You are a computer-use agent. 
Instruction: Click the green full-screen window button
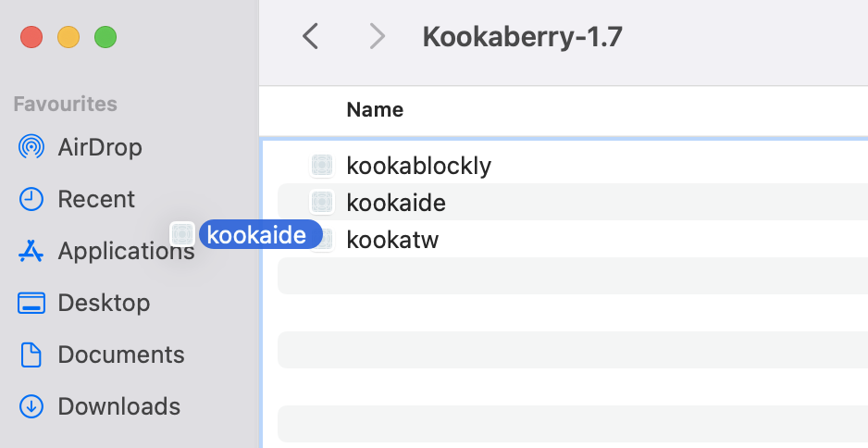pos(105,37)
